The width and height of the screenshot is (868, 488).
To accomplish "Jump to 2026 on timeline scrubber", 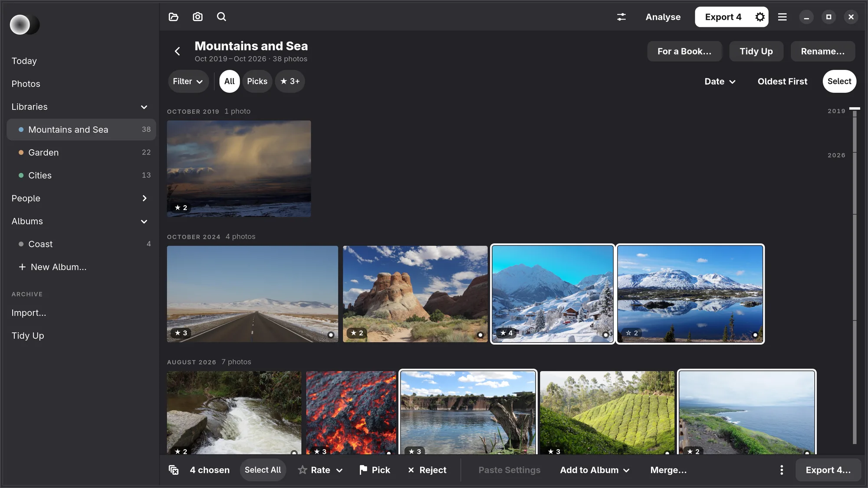I will coord(836,155).
